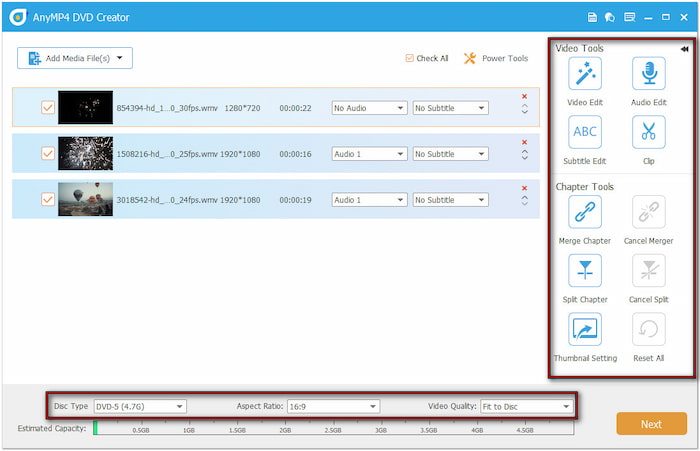Image resolution: width=700 pixels, height=451 pixels.
Task: Click the 00:00:16 duration text
Action: [x=295, y=154]
